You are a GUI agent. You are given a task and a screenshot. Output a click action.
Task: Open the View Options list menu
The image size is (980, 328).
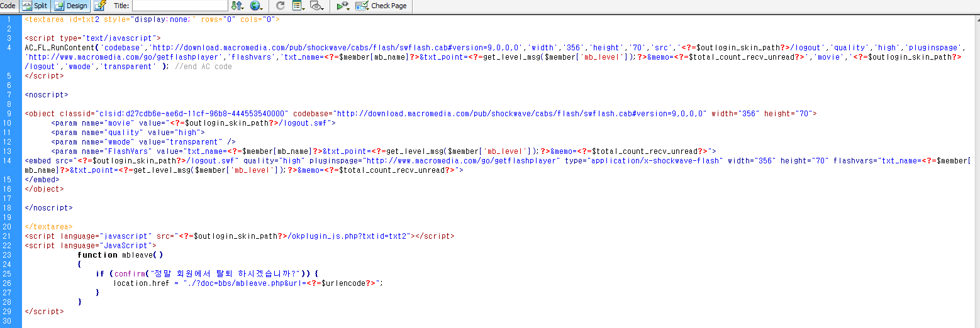click(298, 6)
